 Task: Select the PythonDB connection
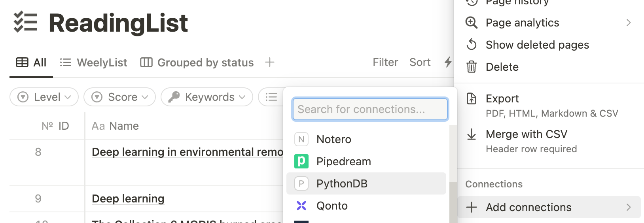tap(366, 183)
